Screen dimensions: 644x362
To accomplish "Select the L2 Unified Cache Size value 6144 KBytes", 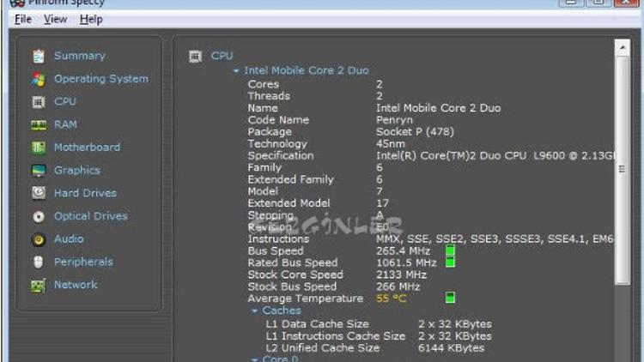I will point(451,348).
